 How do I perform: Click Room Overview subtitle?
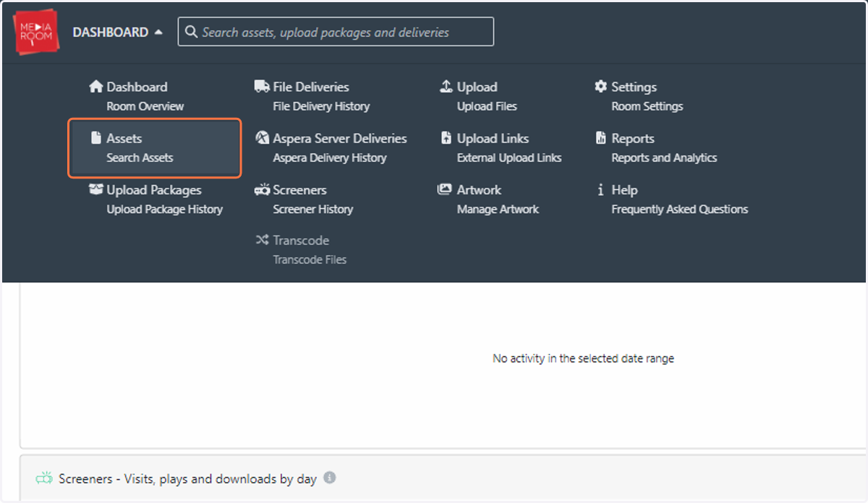click(145, 106)
